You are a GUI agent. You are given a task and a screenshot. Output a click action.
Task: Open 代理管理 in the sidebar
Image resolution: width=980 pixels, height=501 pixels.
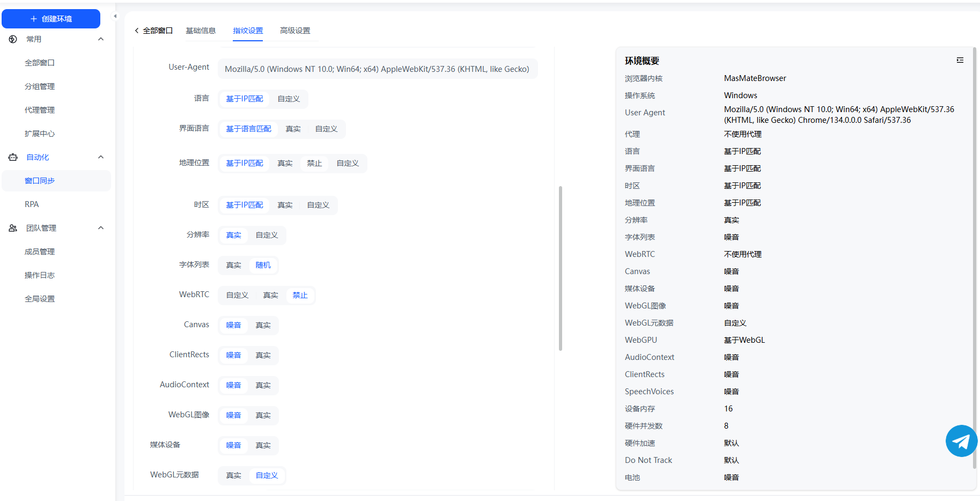click(x=40, y=110)
